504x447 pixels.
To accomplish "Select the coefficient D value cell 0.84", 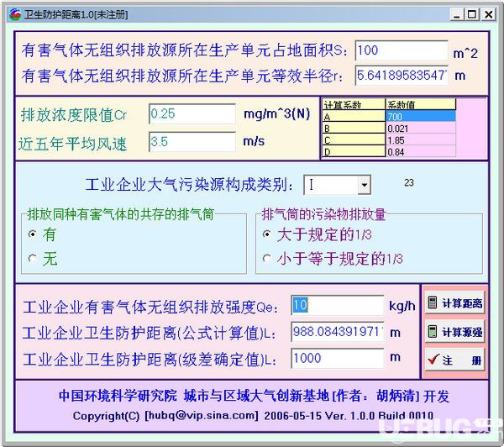I will [421, 151].
